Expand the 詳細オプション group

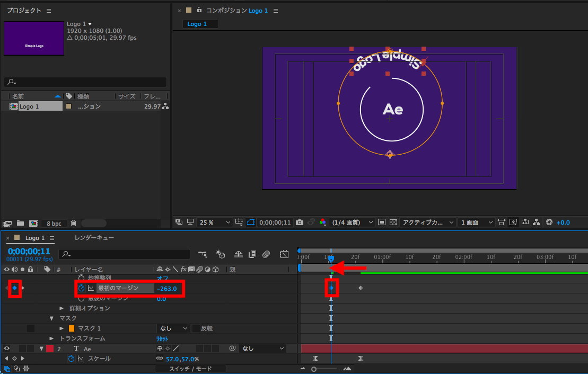[62, 308]
